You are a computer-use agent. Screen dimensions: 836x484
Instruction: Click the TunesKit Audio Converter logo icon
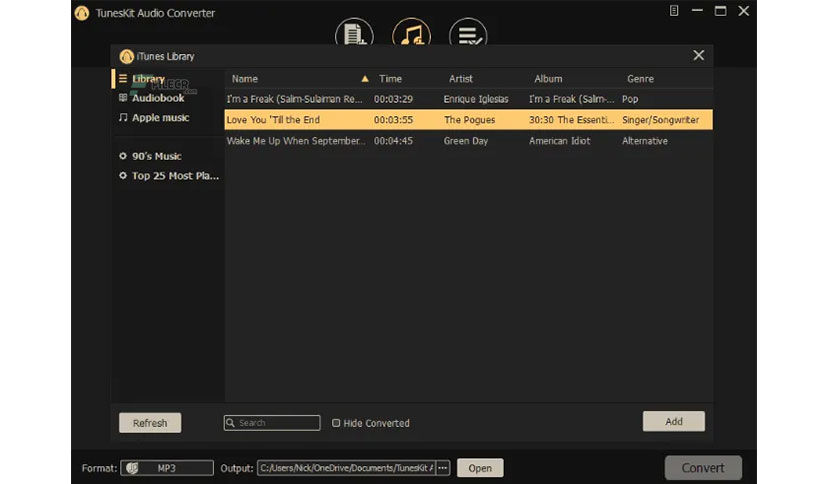pyautogui.click(x=82, y=13)
